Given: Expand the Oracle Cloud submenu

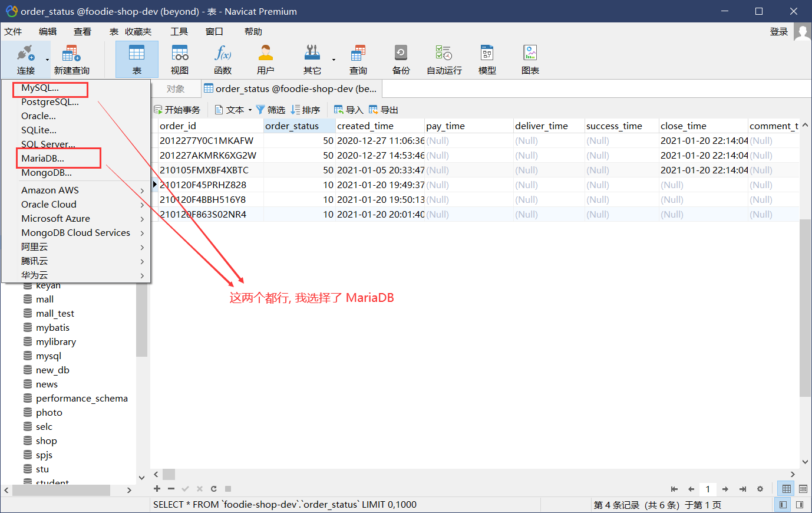Looking at the screenshot, I should tap(142, 205).
